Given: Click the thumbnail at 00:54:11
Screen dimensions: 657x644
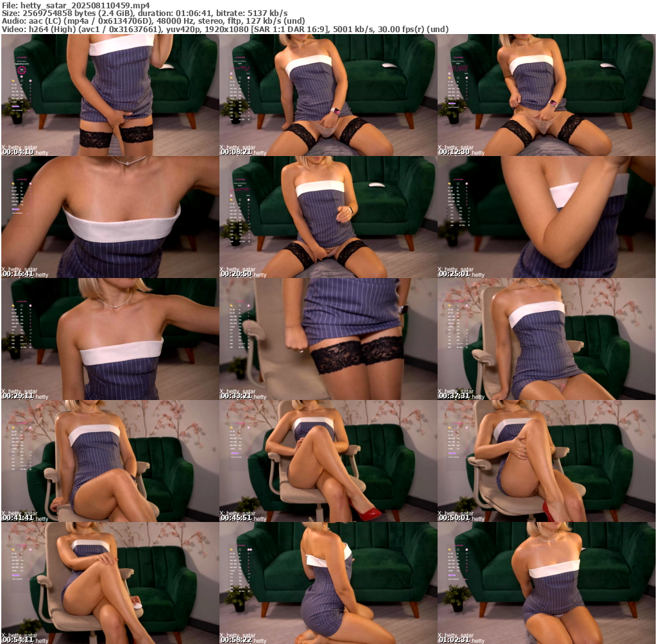Looking at the screenshot, I should pos(110,583).
